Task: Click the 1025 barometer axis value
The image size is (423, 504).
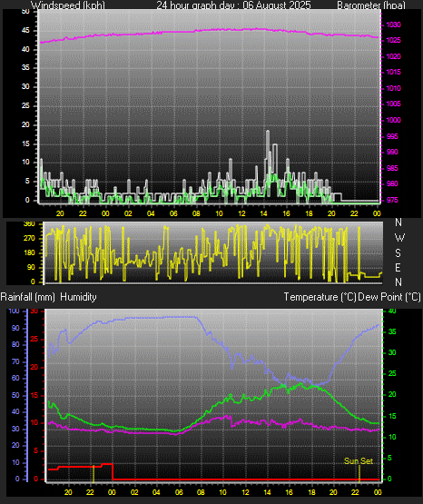Action: click(393, 41)
